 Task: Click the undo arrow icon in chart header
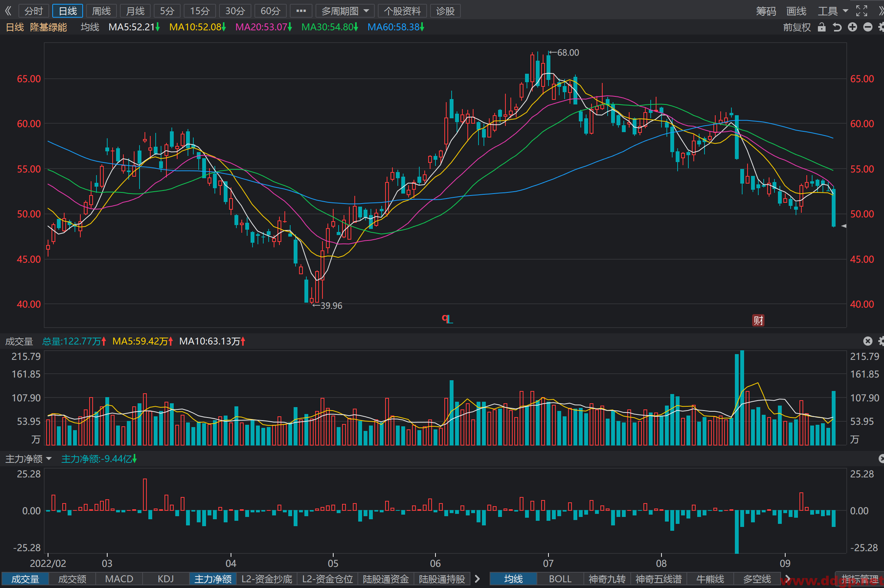click(x=837, y=27)
